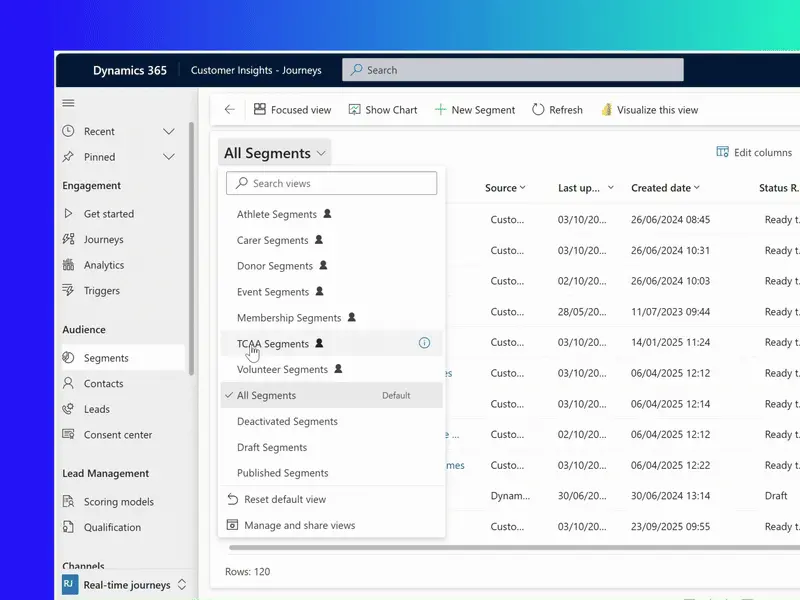Expand the Pinned section chevron
800x600 pixels.
pyautogui.click(x=169, y=157)
